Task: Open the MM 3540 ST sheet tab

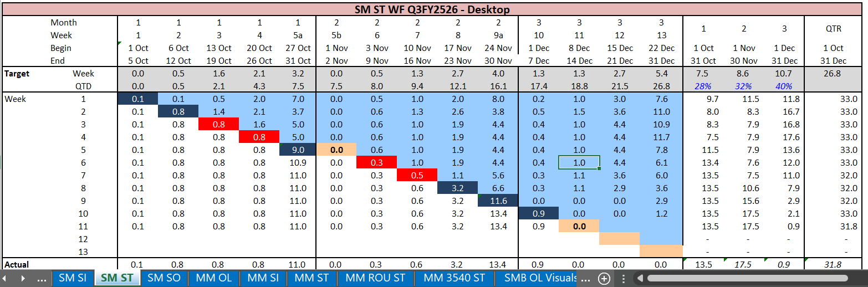Action: [454, 278]
